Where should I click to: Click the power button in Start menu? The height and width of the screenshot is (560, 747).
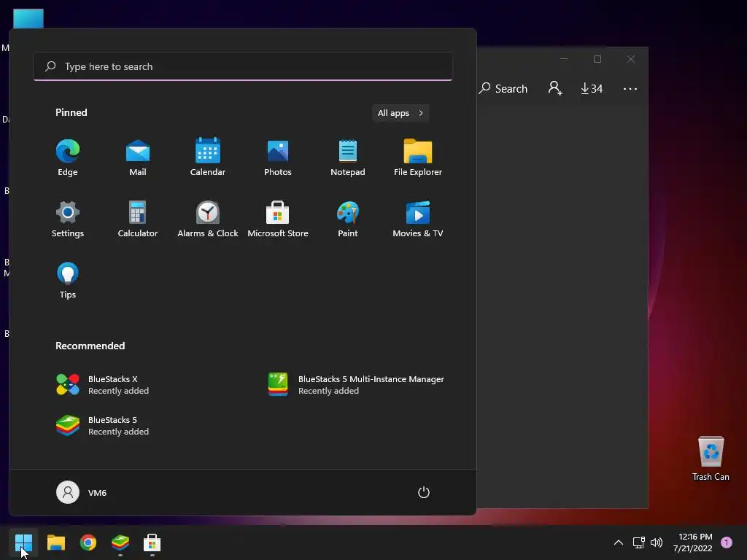[x=424, y=492]
